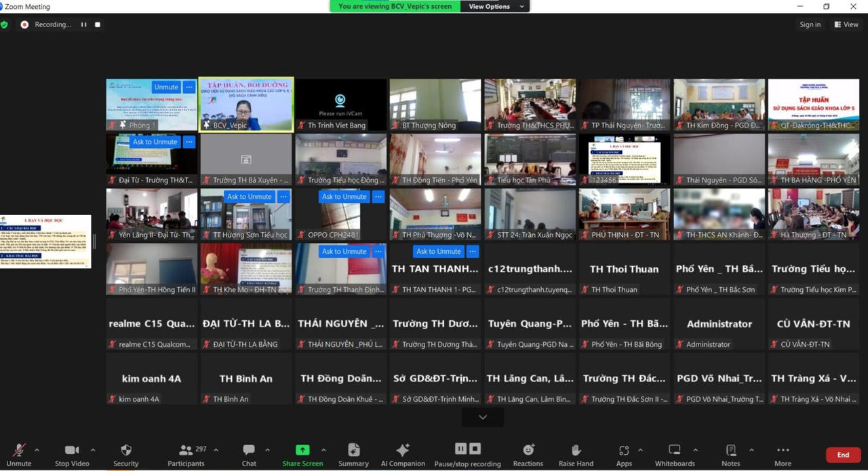Toggle Stop Video camera button
Screen dimensions: 868x471
click(x=71, y=451)
